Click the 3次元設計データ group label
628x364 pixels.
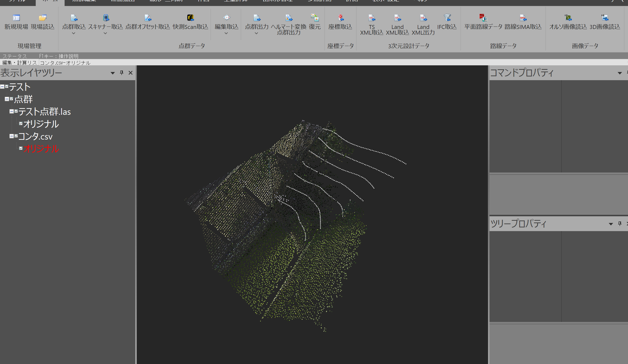click(409, 46)
